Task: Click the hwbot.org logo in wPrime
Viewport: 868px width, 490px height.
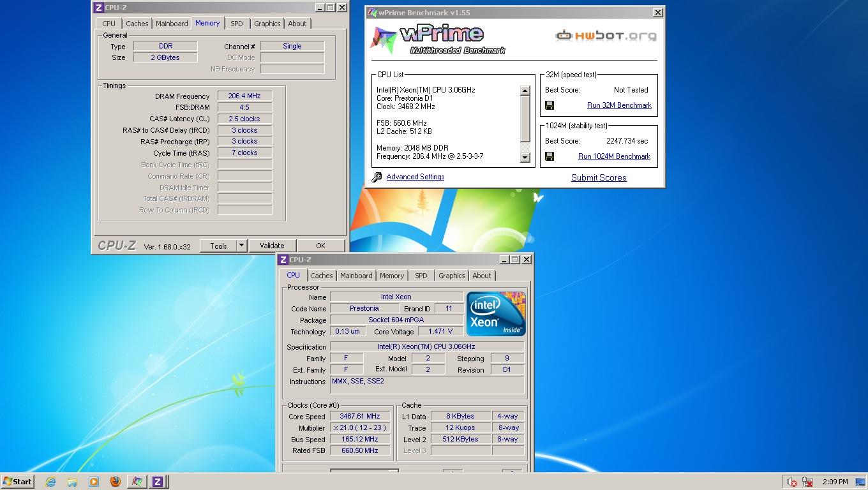Action: (x=606, y=35)
